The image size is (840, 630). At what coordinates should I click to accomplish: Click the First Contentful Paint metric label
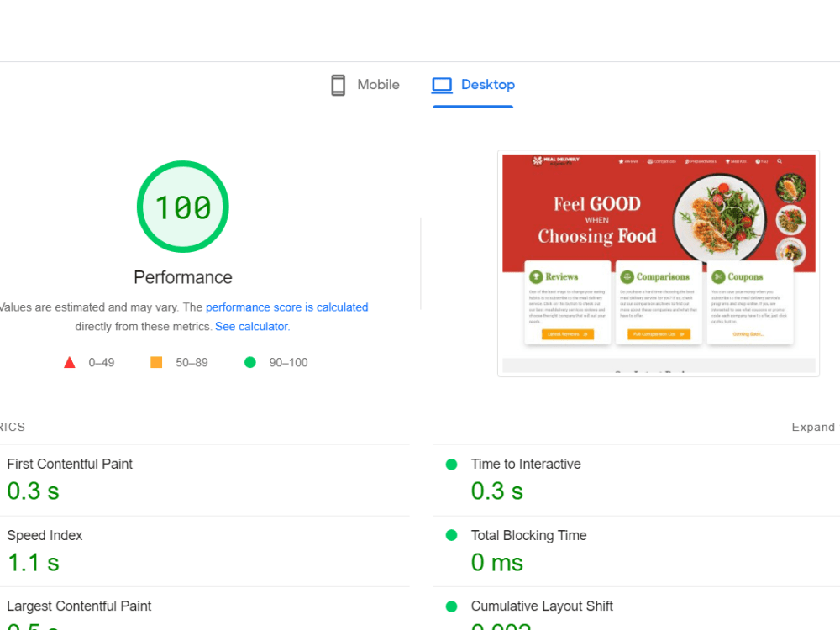tap(70, 464)
